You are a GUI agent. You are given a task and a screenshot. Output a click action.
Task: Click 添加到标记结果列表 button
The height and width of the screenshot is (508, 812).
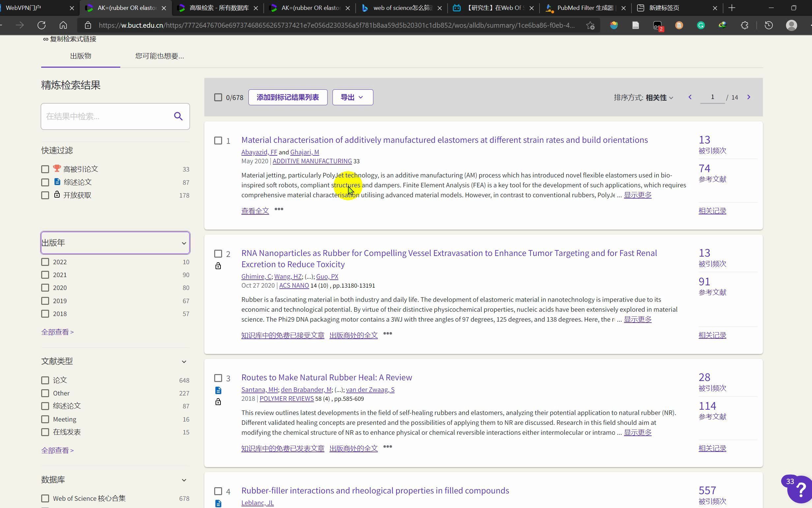[288, 97]
